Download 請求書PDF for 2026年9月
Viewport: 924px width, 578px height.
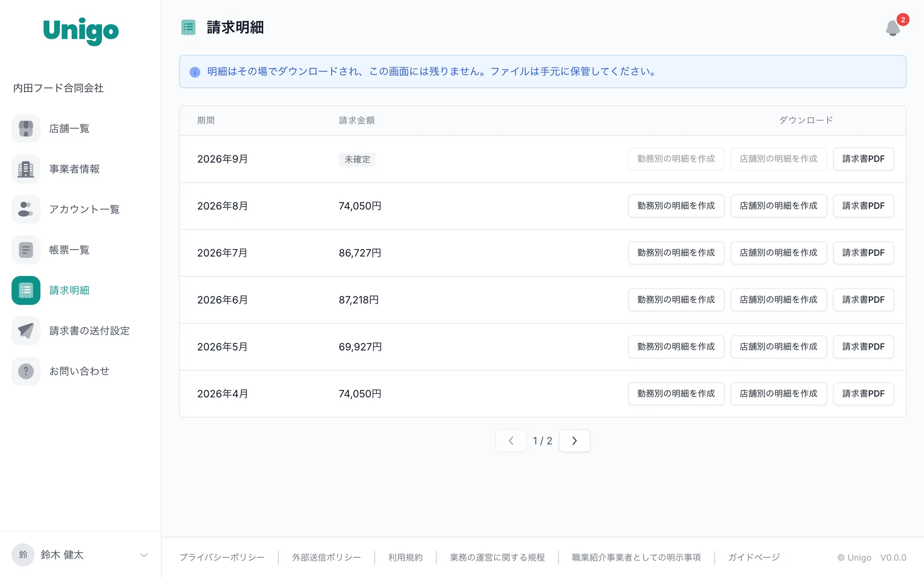[x=863, y=159]
